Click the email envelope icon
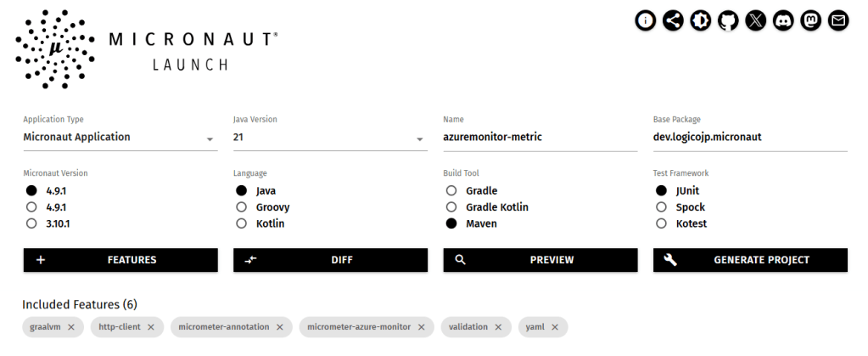This screenshot has height=356, width=868. 838,20
